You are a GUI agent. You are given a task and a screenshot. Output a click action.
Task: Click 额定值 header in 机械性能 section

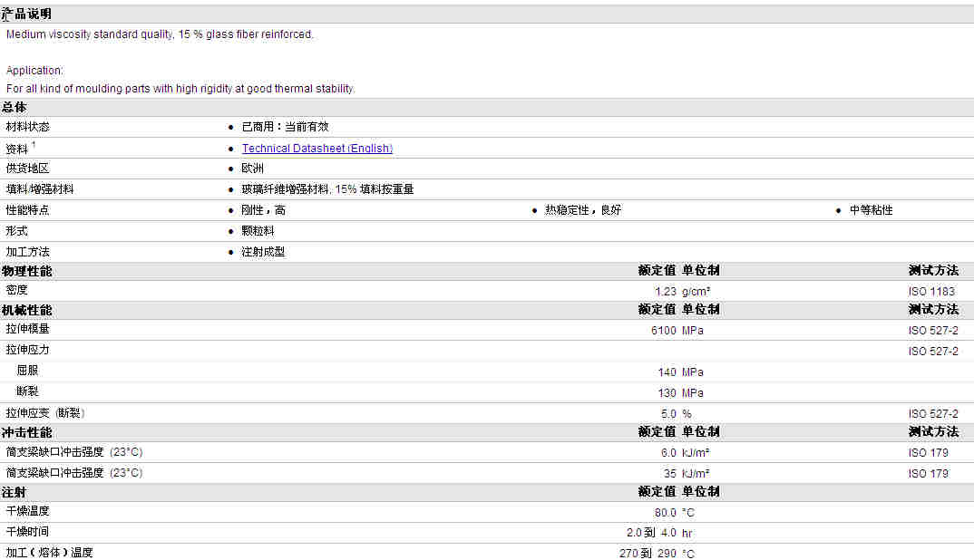[x=657, y=309]
